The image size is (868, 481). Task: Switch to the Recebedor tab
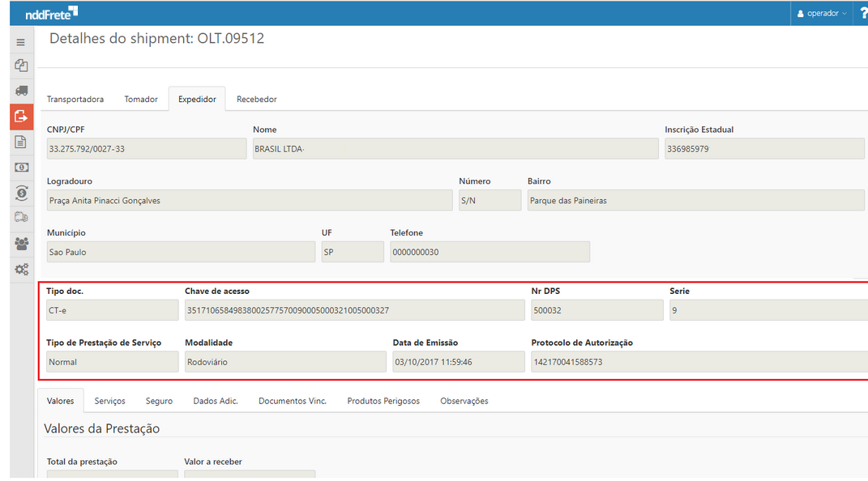[256, 100]
